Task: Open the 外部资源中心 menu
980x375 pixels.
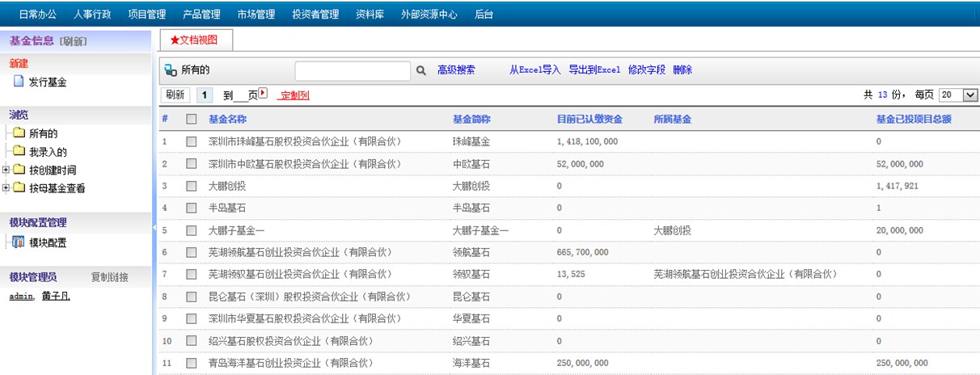Action: [x=429, y=15]
